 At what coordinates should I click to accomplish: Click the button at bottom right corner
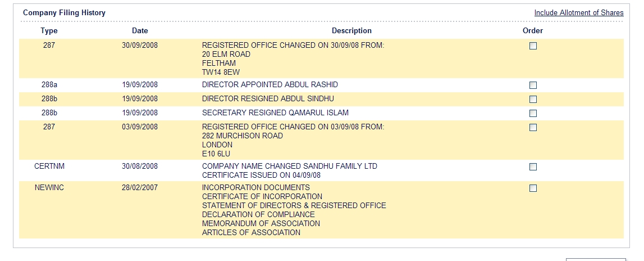pos(596,259)
